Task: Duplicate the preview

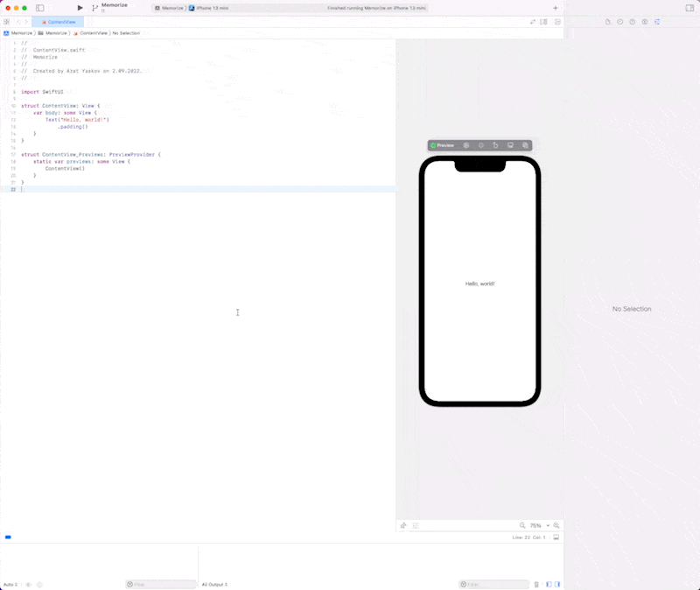Action: [525, 145]
